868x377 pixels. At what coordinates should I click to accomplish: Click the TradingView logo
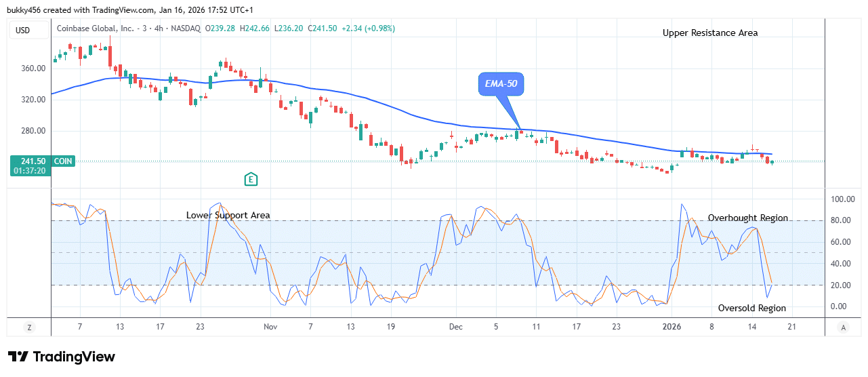62,357
